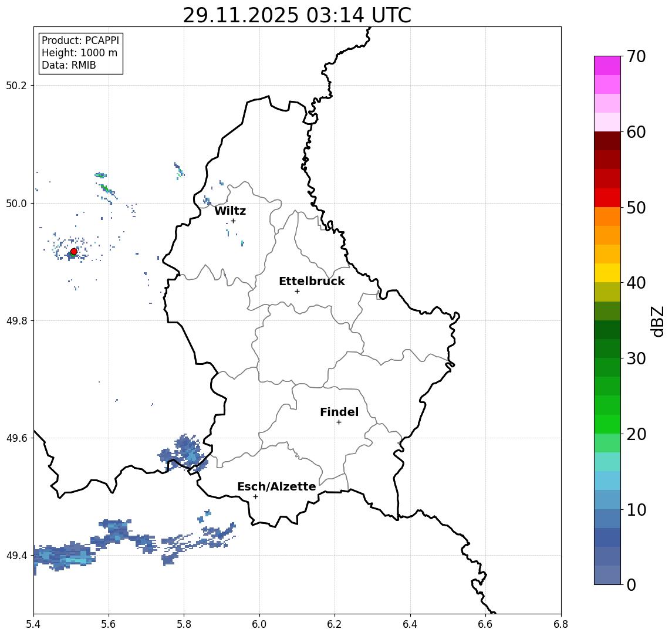Click the Product: PCAPPI text
Screen dimensions: 672x636
point(80,40)
